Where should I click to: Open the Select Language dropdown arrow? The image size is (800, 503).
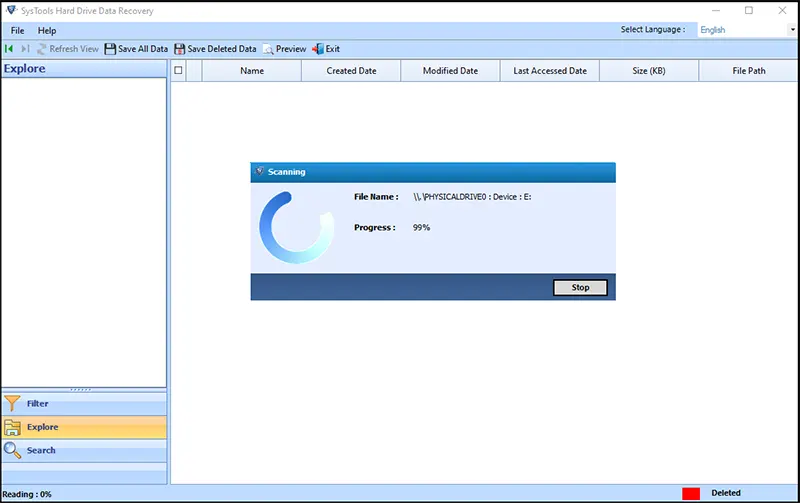tap(792, 30)
